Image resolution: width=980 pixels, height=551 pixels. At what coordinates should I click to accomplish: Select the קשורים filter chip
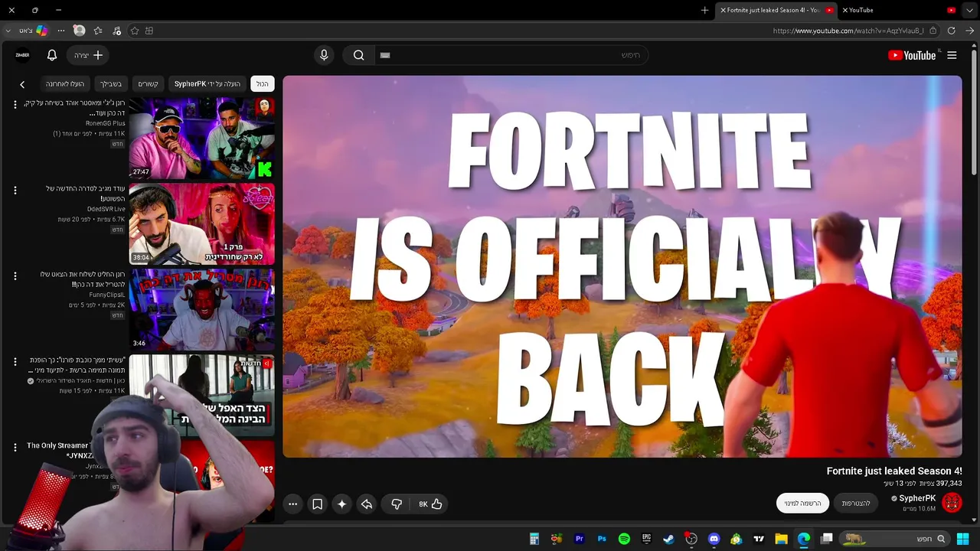(x=148, y=83)
